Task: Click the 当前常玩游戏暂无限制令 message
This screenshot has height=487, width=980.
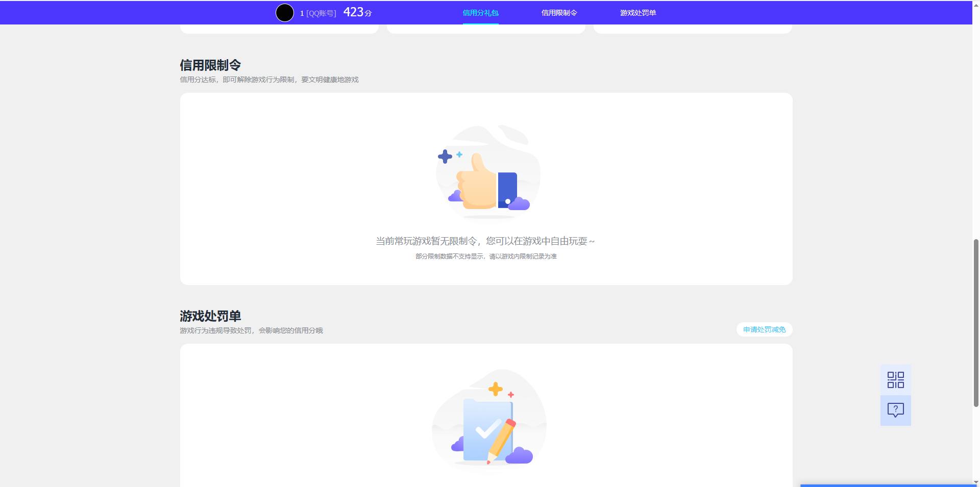Action: (x=485, y=241)
